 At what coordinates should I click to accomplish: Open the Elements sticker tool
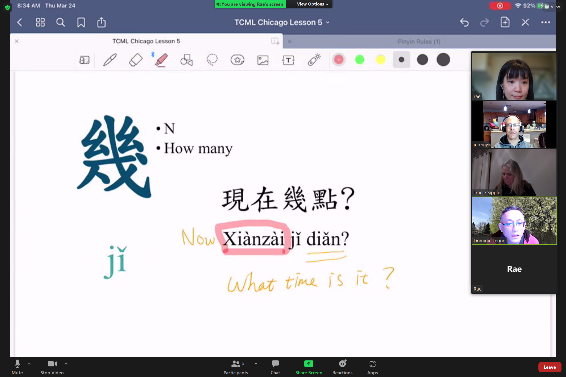(237, 60)
